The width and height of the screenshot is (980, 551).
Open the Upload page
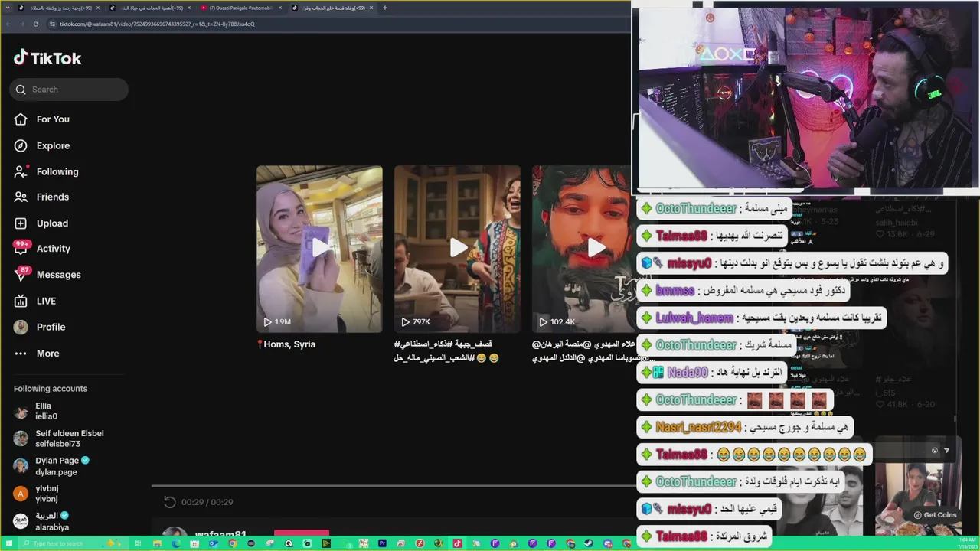coord(52,223)
